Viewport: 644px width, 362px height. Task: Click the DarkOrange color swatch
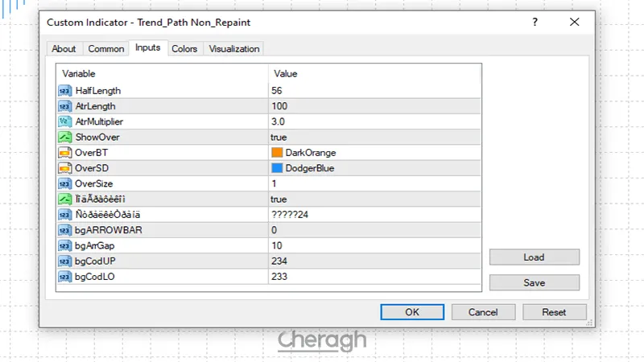(277, 153)
